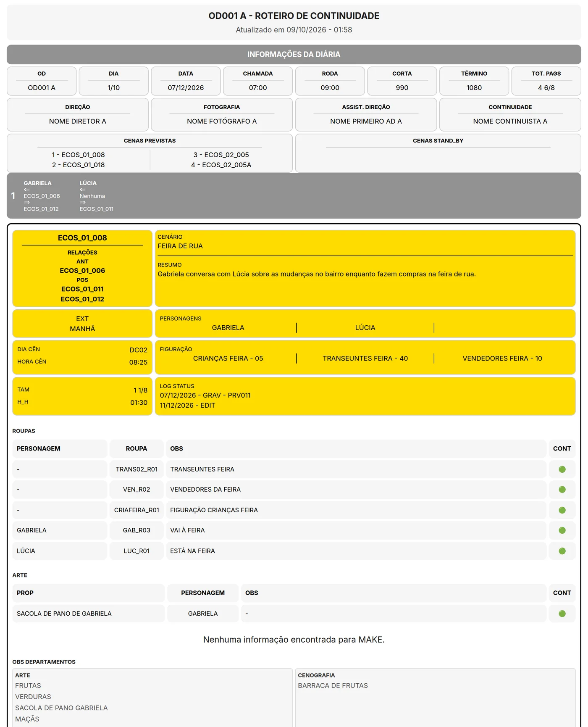This screenshot has height=727, width=588.
Task: Click VERDURAS in Arte department notes
Action: click(33, 697)
